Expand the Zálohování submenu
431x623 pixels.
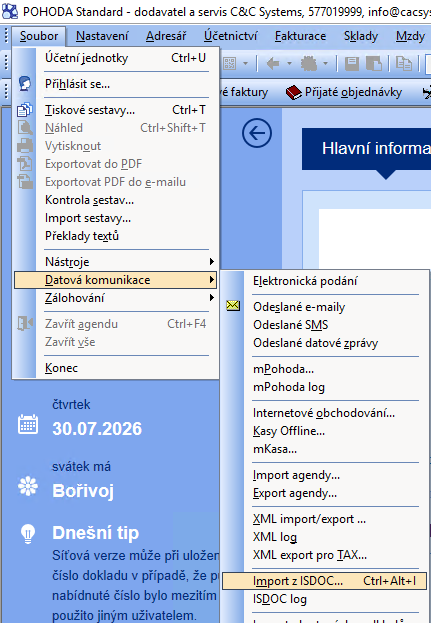115,298
